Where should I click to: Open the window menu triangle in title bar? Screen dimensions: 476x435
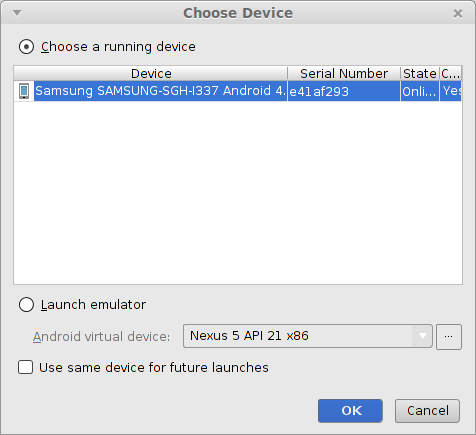(17, 13)
